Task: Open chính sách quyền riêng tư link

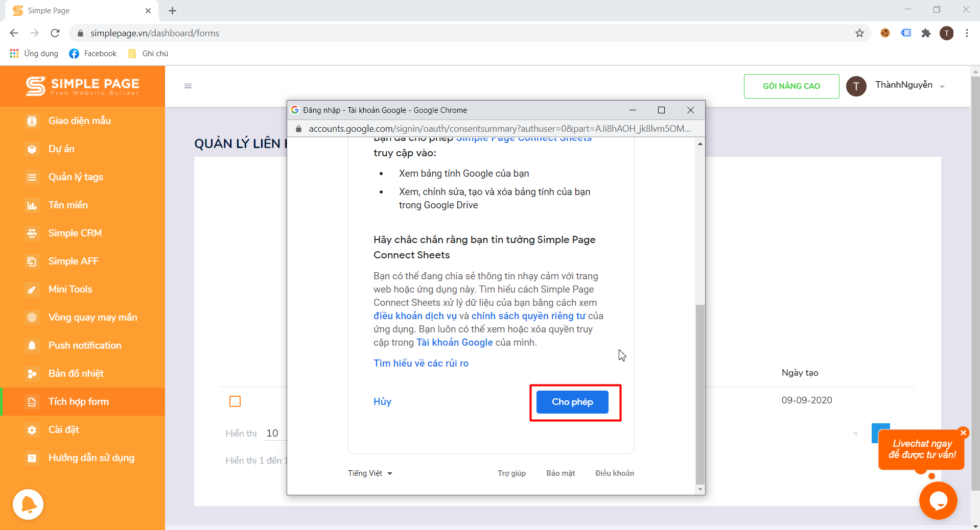Action: 528,316
